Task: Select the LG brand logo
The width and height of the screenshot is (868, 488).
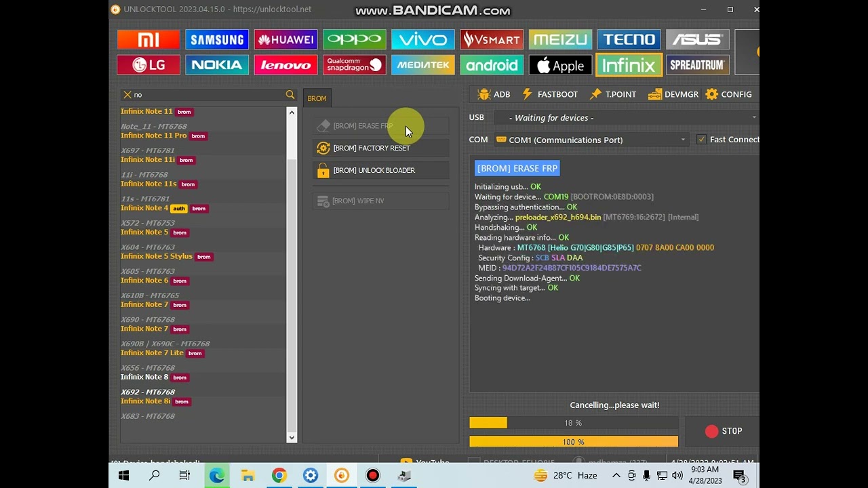Action: 148,65
